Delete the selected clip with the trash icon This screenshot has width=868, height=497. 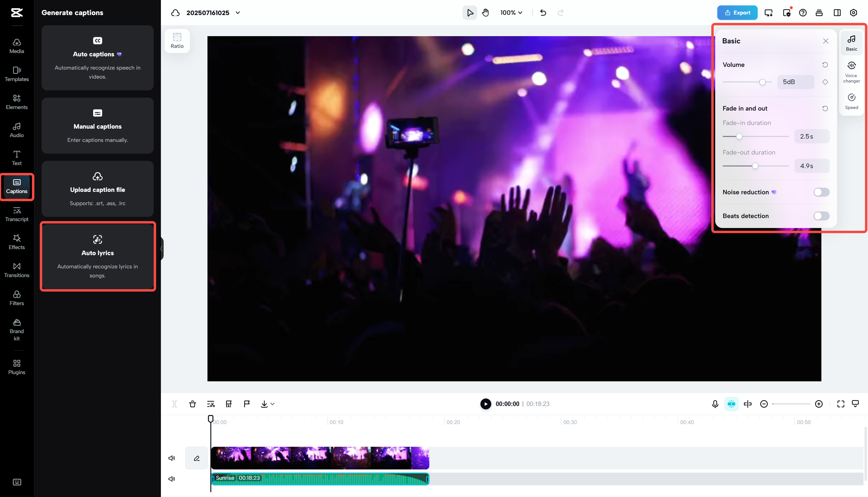pyautogui.click(x=193, y=404)
